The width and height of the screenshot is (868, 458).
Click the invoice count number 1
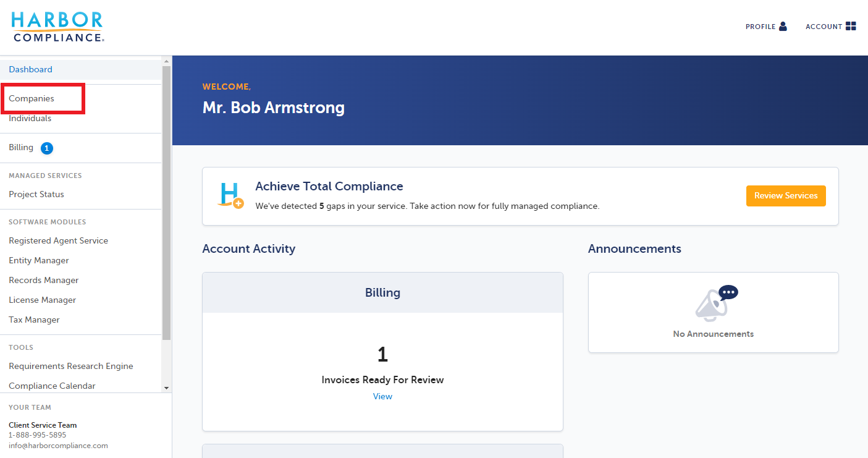click(x=382, y=355)
